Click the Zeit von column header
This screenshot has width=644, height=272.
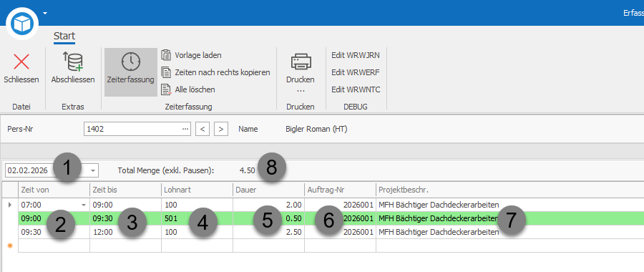click(54, 190)
